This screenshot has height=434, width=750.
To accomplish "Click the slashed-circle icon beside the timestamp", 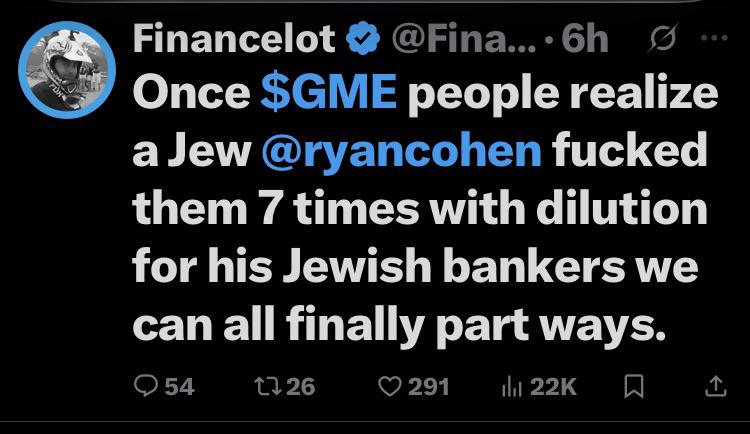I will tap(658, 41).
